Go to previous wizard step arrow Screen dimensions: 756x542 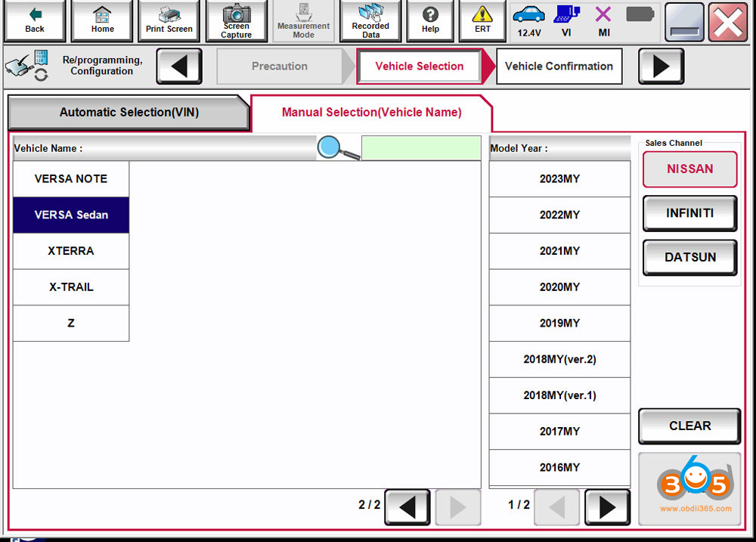[x=179, y=66]
